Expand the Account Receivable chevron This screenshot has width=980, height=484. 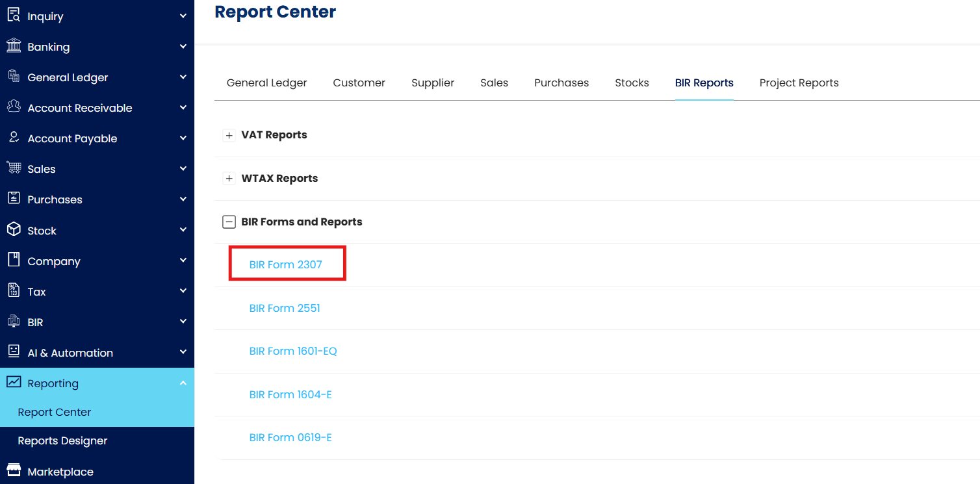[183, 107]
